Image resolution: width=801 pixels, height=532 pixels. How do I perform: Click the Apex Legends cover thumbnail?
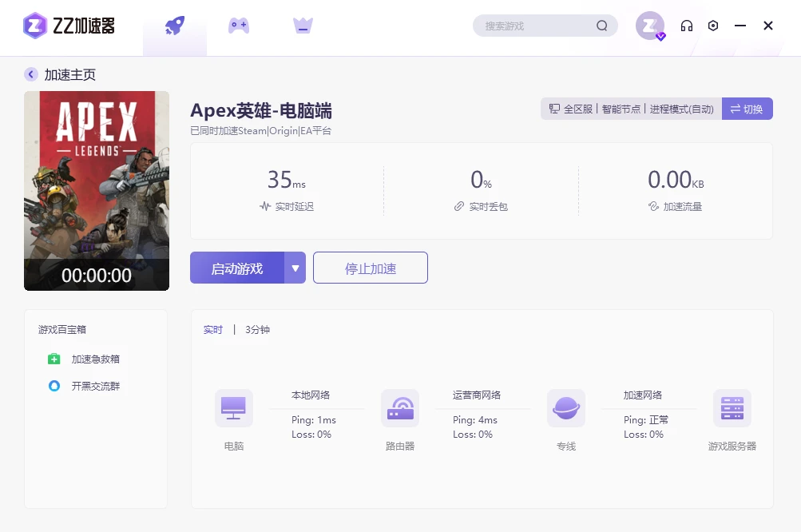click(x=97, y=191)
